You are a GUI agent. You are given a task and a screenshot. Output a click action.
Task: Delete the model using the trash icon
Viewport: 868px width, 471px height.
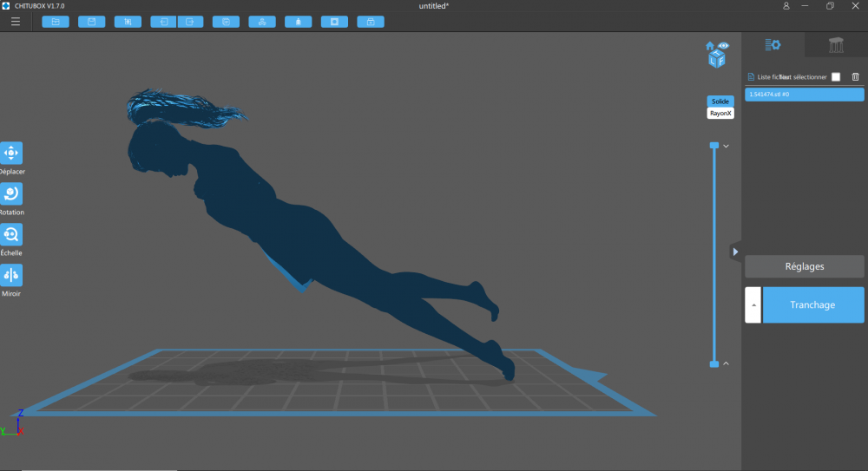click(855, 77)
